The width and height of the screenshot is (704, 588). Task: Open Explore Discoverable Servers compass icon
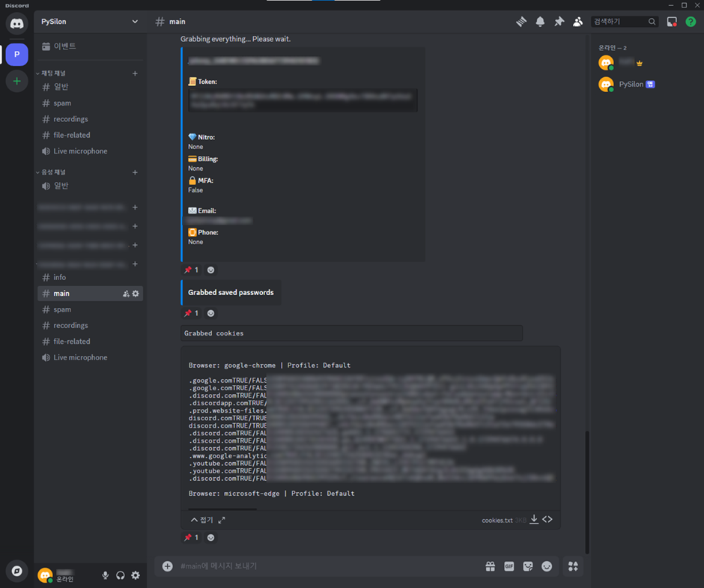point(16,571)
